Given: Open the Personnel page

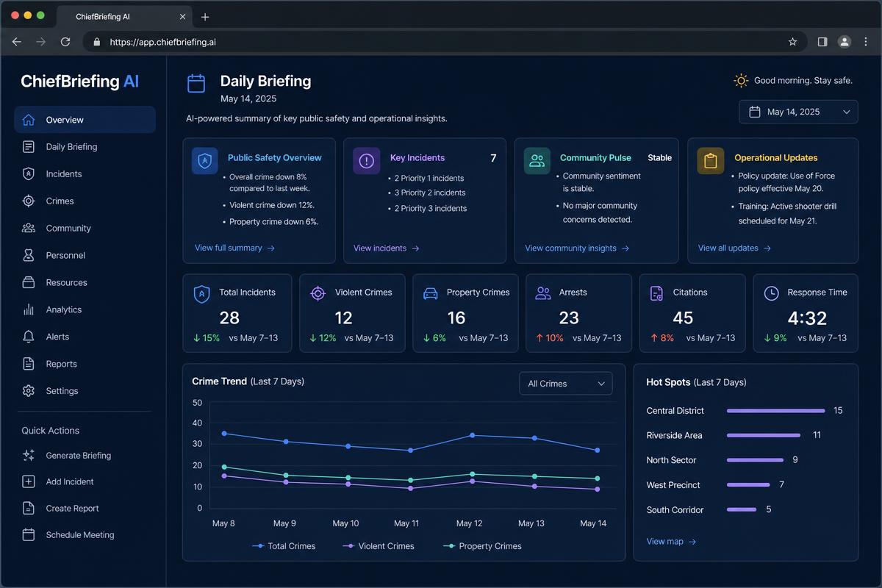Looking at the screenshot, I should tap(85, 255).
